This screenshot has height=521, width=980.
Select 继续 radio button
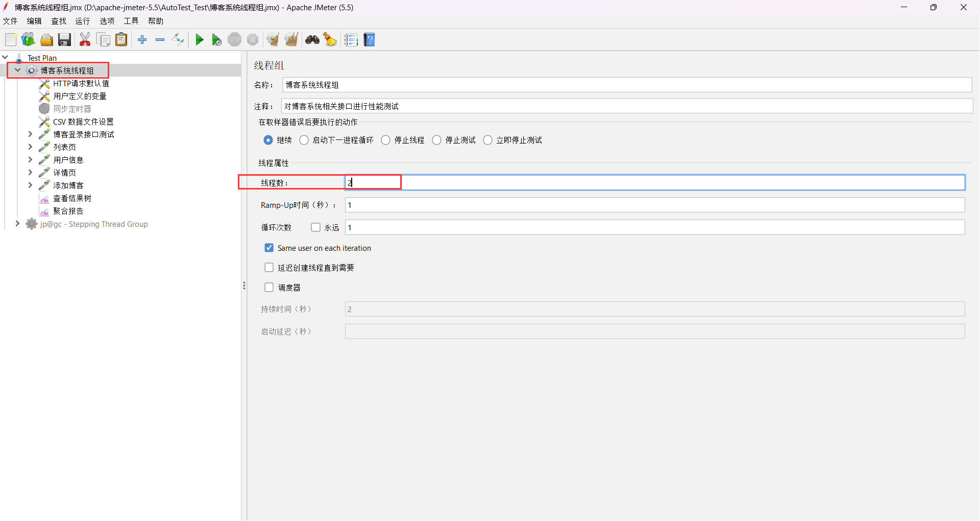click(x=268, y=140)
